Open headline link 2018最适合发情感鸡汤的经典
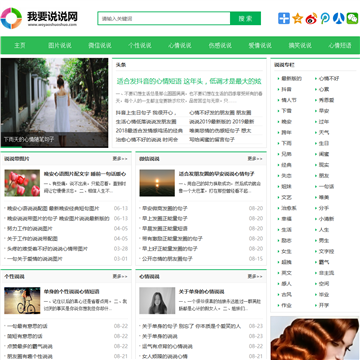 (x=149, y=131)
